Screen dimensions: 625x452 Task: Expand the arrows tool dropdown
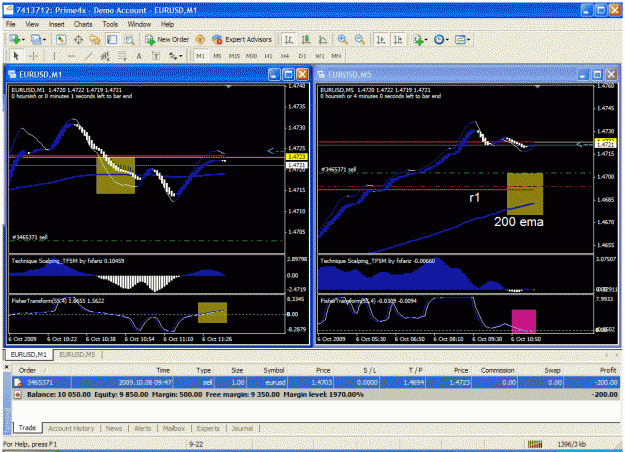(x=181, y=56)
